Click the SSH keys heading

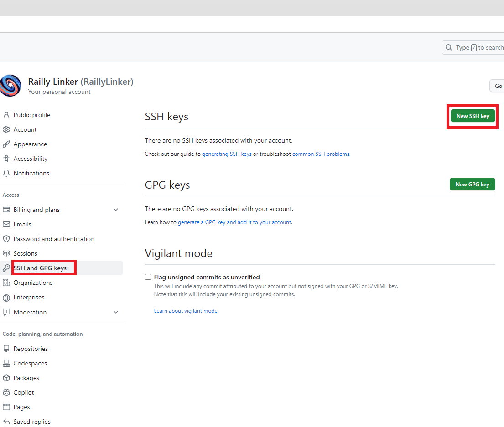[x=166, y=117]
